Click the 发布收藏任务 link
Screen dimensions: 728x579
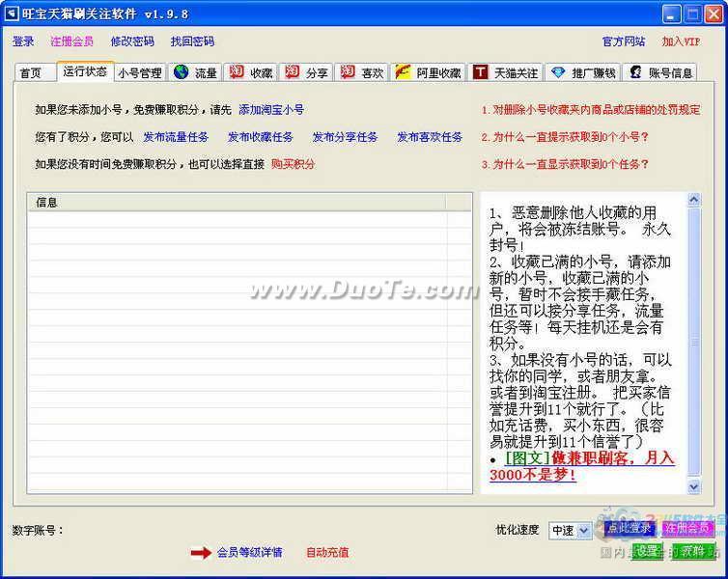[x=261, y=137]
